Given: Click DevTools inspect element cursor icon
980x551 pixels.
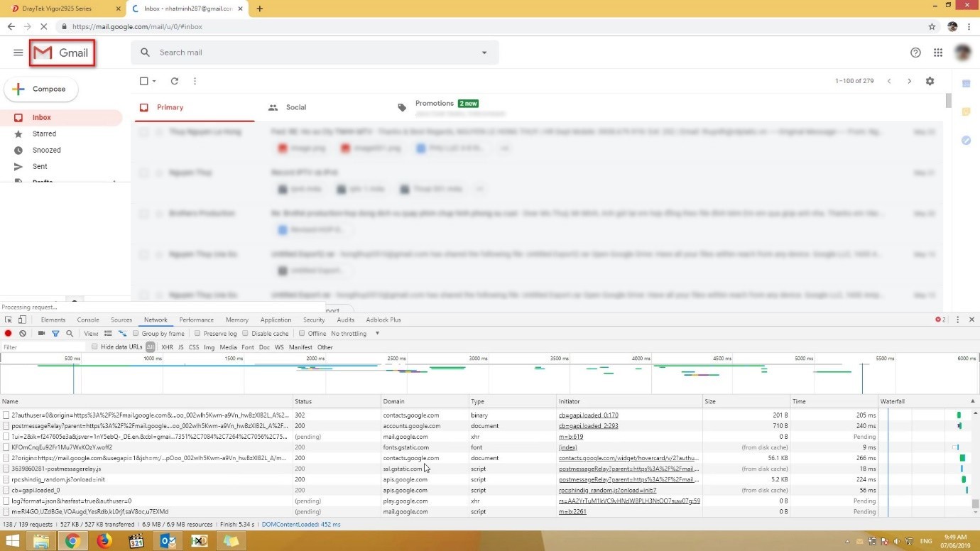Looking at the screenshot, I should (9, 320).
